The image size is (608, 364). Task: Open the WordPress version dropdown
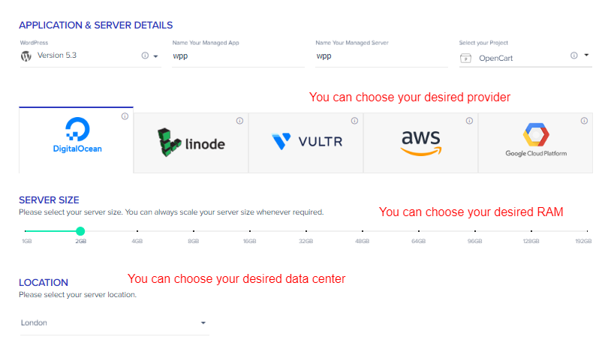[x=155, y=56]
